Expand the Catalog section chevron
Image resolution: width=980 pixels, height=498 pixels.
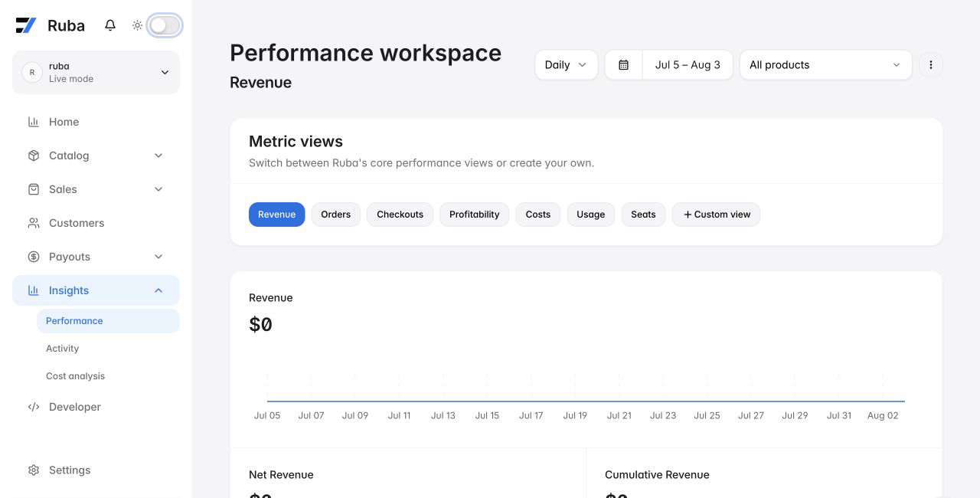pos(158,156)
